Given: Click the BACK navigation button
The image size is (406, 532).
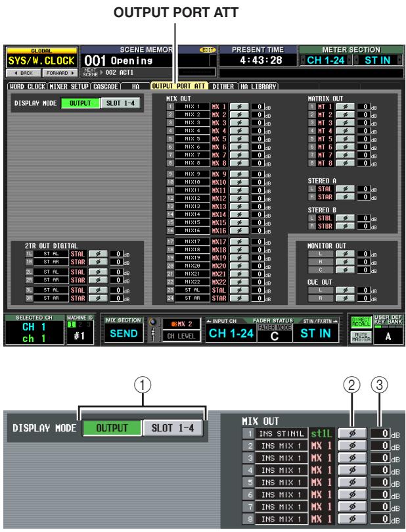Looking at the screenshot, I should pyautogui.click(x=24, y=73).
